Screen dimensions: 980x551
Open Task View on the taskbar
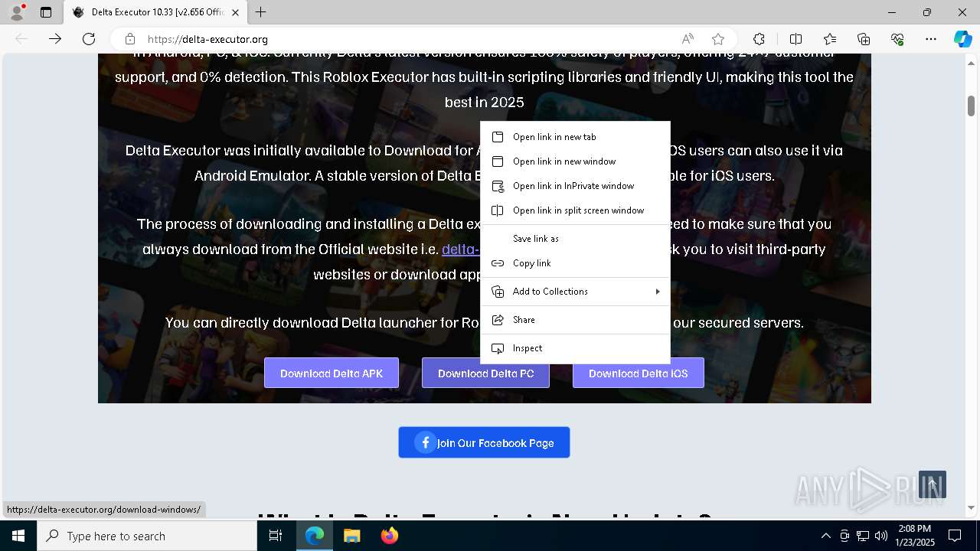click(x=276, y=536)
